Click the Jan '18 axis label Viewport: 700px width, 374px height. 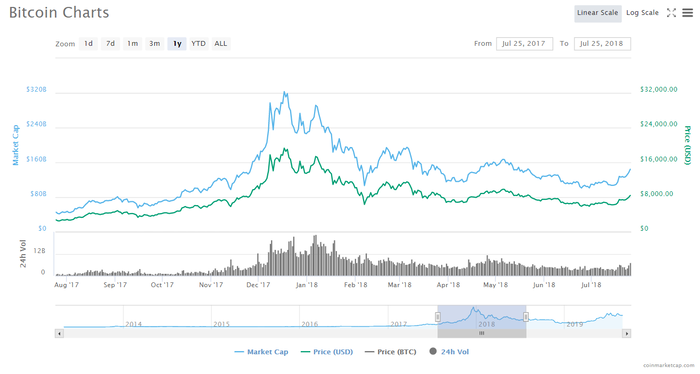point(307,285)
